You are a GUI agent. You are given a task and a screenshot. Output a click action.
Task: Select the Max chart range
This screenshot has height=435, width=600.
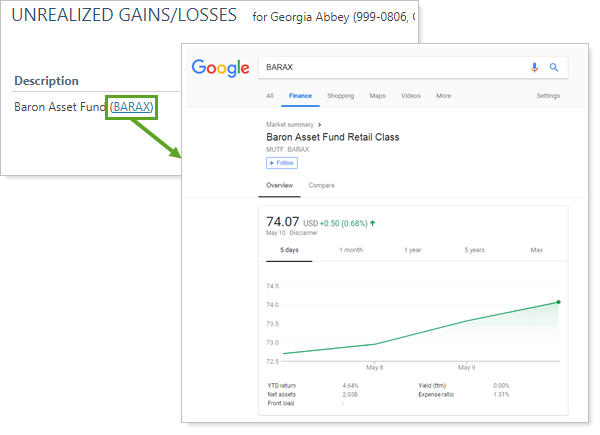point(536,249)
